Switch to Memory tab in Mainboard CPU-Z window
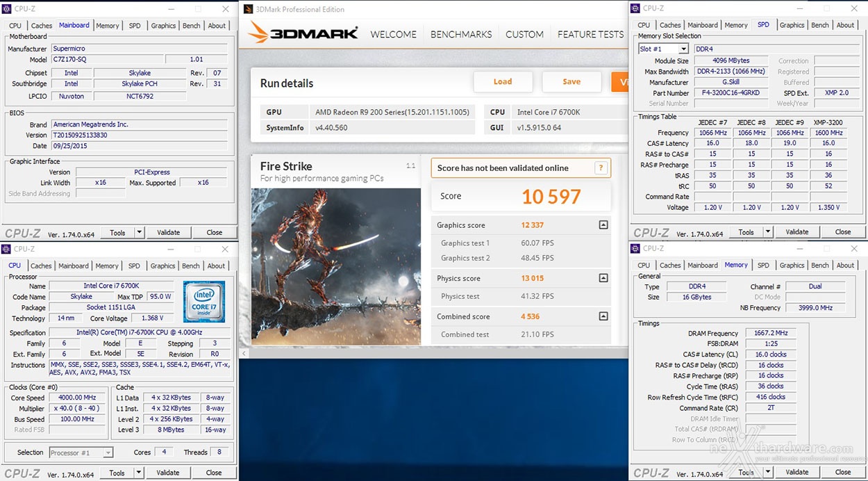Viewport: 868px width, 481px height. [108, 26]
